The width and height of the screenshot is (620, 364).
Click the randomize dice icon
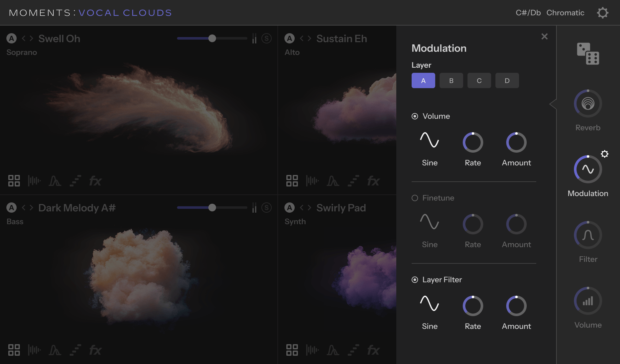588,54
